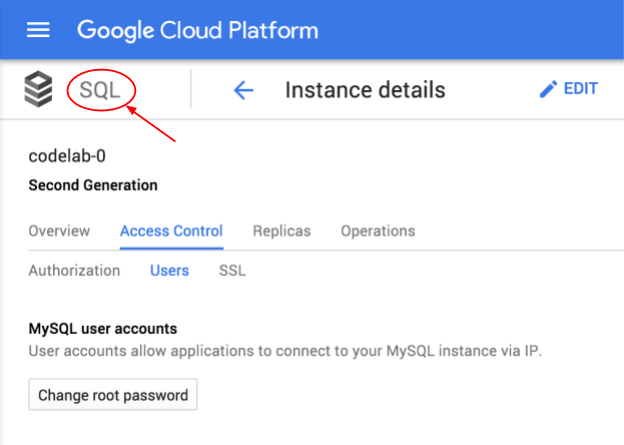The image size is (624, 445).
Task: Click the codelab-0 instance name
Action: [x=67, y=156]
